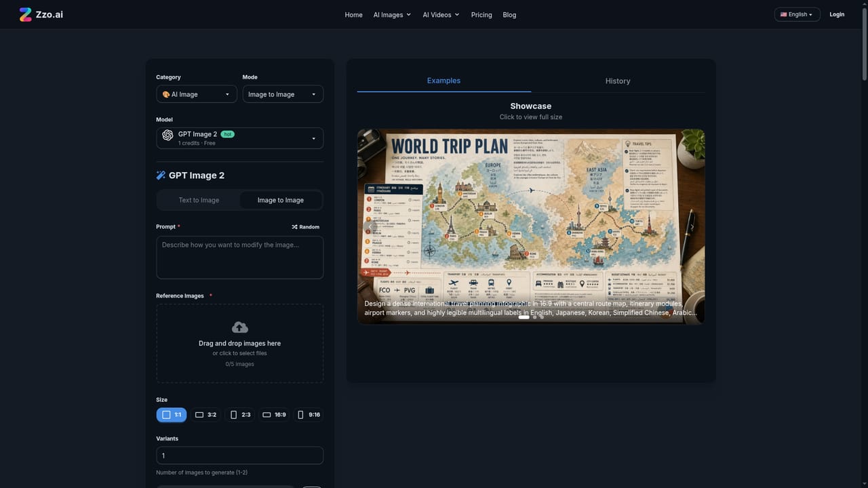
Task: Click the 'Showcase' heading
Action: pyautogui.click(x=531, y=106)
